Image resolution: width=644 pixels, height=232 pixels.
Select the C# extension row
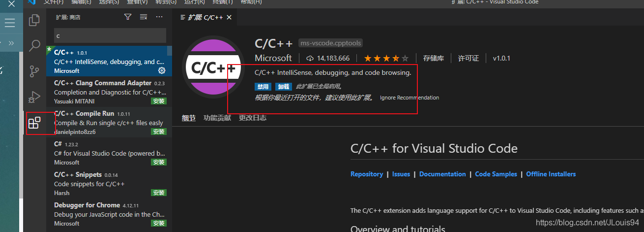tap(109, 153)
